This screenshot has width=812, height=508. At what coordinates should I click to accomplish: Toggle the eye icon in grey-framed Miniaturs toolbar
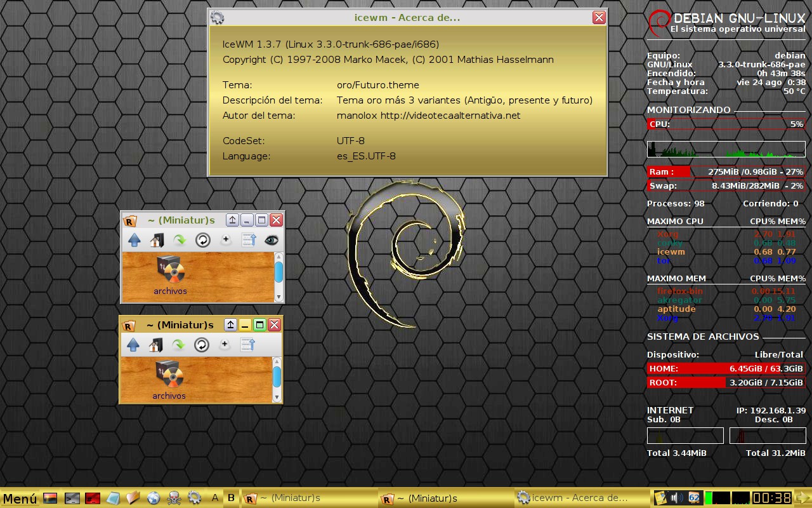coord(272,240)
